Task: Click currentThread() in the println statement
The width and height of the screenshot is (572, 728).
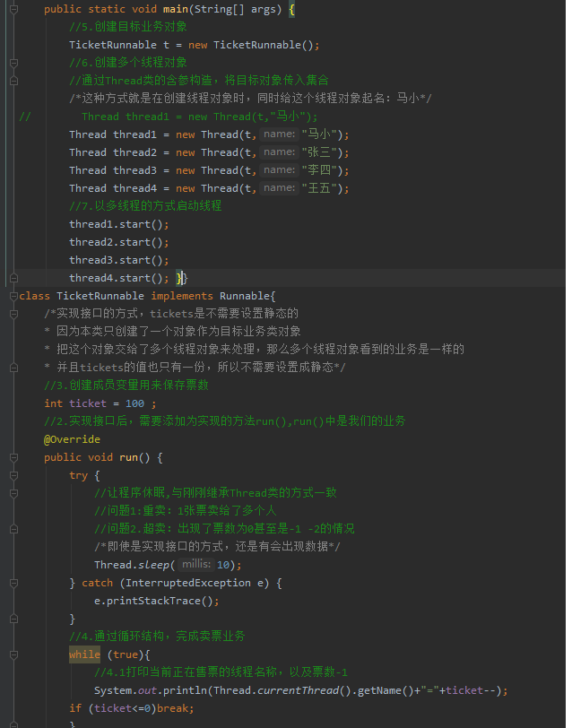Action: (x=305, y=690)
